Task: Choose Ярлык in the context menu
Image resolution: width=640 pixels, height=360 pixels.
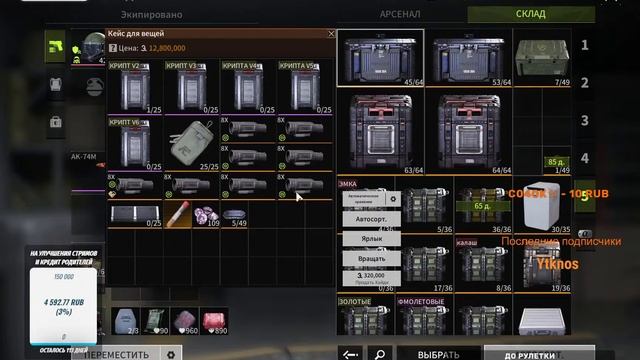Action: tap(371, 239)
